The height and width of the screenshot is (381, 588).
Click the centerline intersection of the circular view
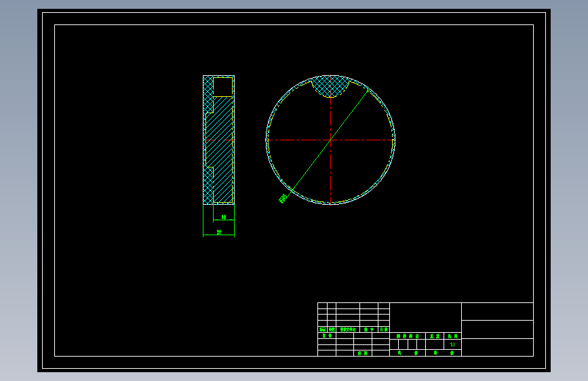pyautogui.click(x=331, y=140)
